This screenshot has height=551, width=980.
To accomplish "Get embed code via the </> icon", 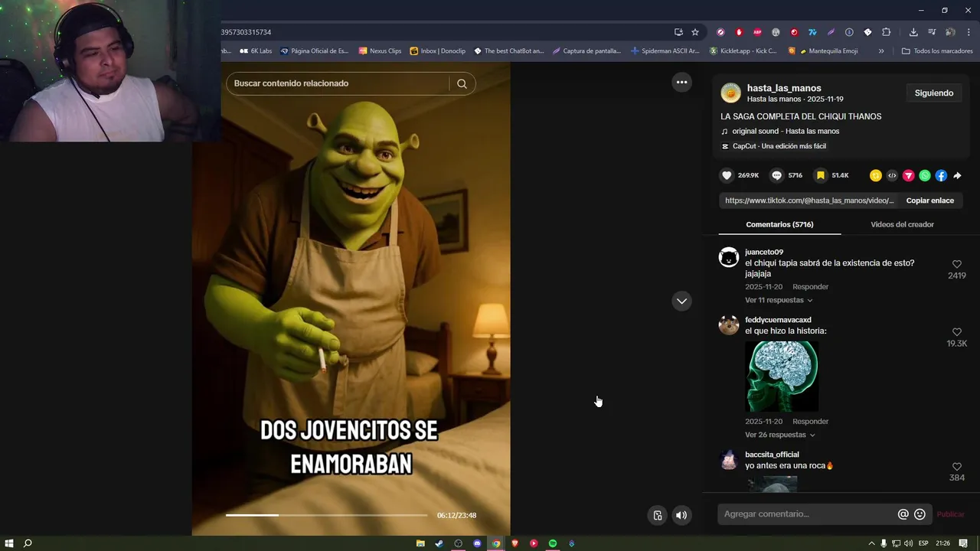I will pos(892,175).
